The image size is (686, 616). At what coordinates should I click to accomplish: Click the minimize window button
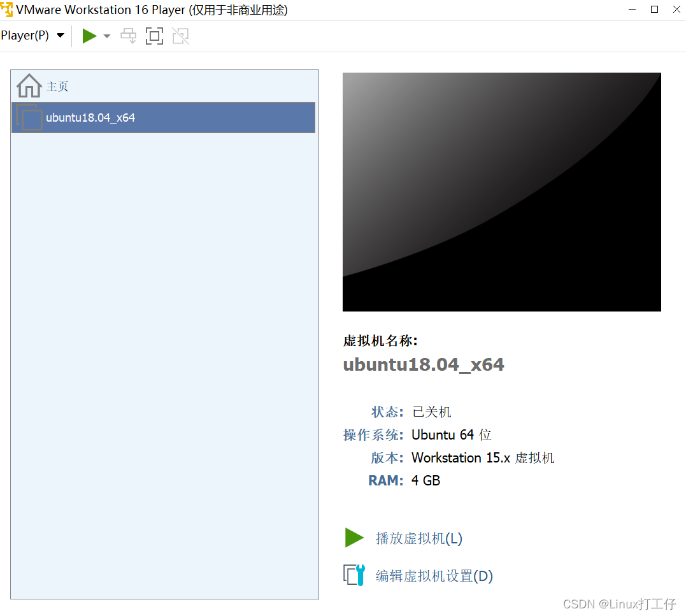[631, 10]
